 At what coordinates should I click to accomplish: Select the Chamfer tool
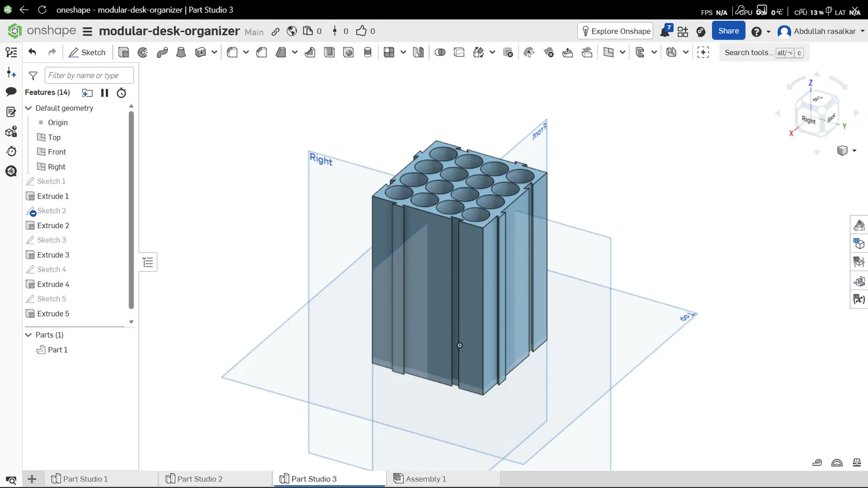pyautogui.click(x=261, y=53)
